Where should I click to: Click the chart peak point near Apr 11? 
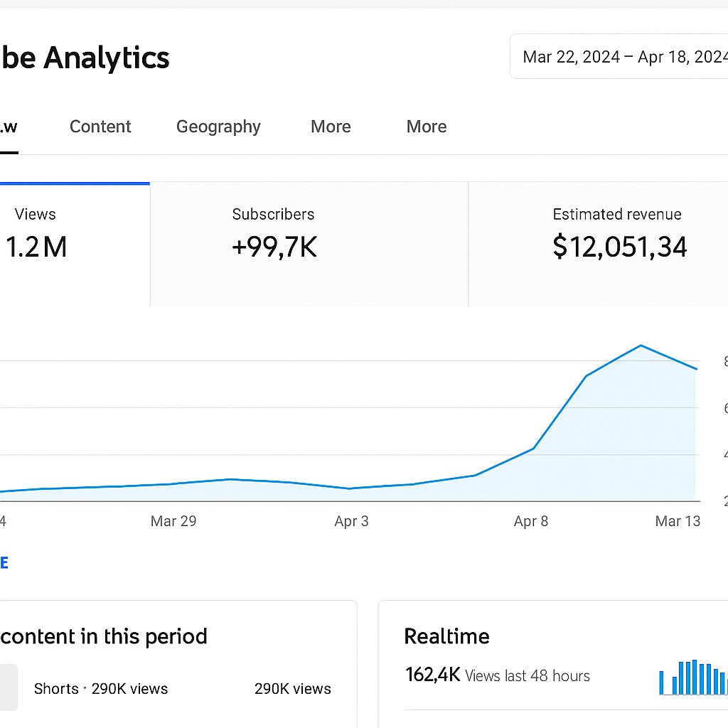(x=641, y=346)
